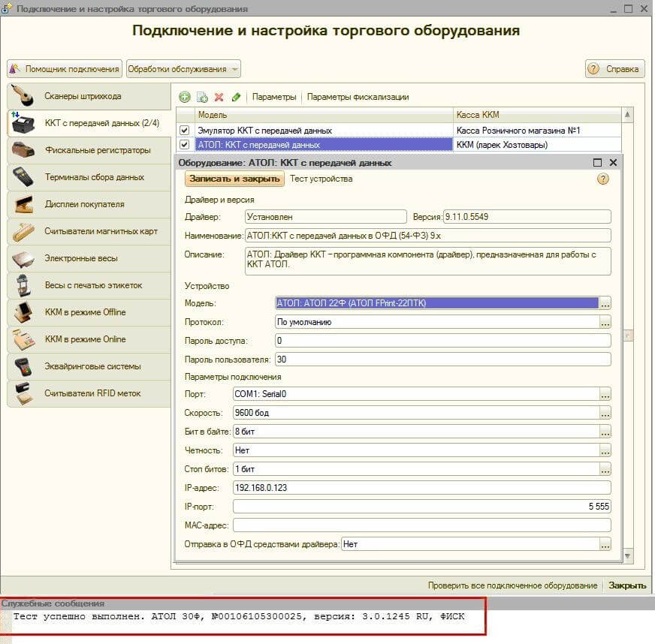Viewport: 655px width, 644px height.
Task: Open Протокол selection ellipsis button
Action: (x=605, y=322)
